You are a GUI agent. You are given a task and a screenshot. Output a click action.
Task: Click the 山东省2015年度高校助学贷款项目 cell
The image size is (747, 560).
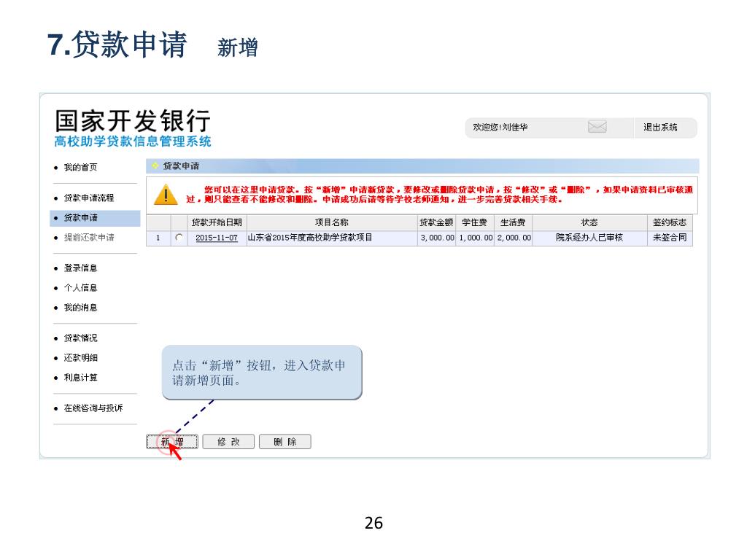332,238
